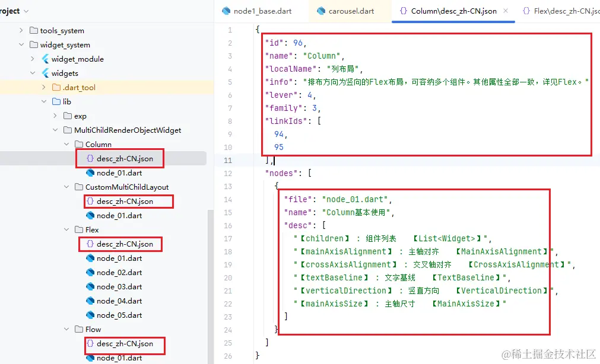Expand the widget_module node
This screenshot has height=364, width=600.
pyautogui.click(x=33, y=59)
